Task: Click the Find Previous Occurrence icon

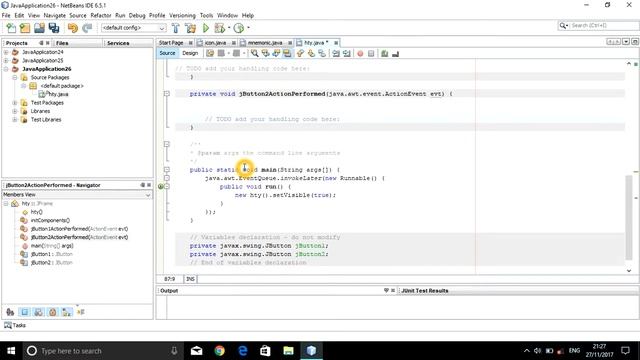Action: click(265, 53)
